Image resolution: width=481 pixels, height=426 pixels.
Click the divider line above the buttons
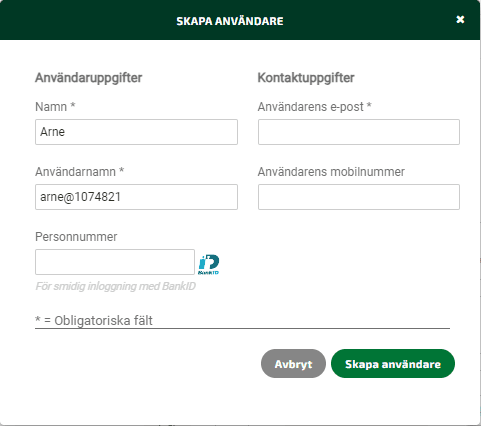242,328
